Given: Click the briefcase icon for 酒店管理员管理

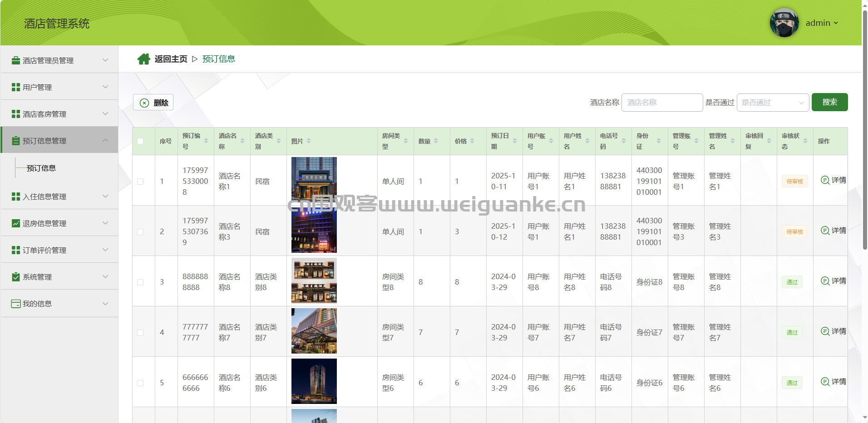Looking at the screenshot, I should click(16, 60).
